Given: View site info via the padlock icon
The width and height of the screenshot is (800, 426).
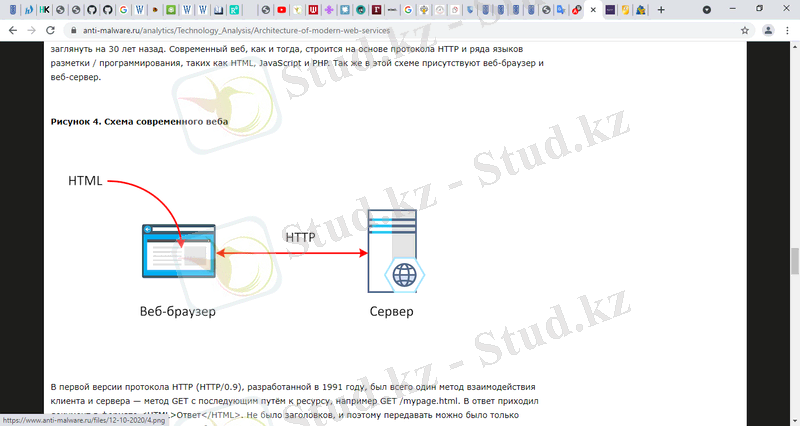Looking at the screenshot, I should (x=74, y=31).
